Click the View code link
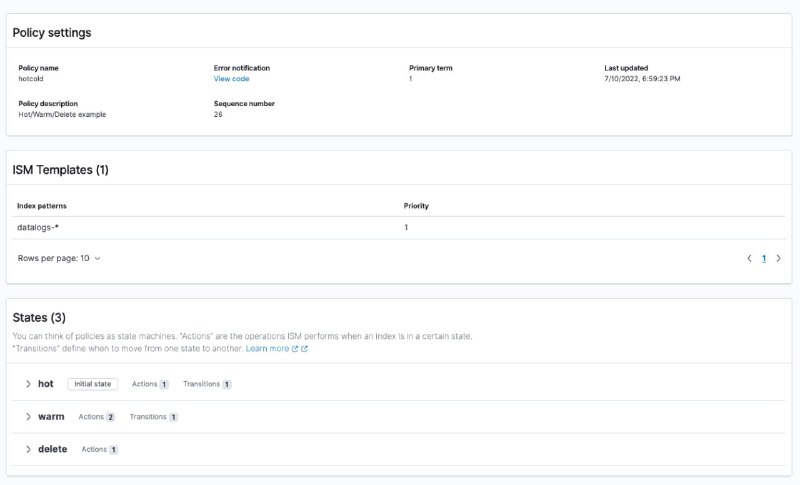This screenshot has height=485, width=800. (231, 79)
